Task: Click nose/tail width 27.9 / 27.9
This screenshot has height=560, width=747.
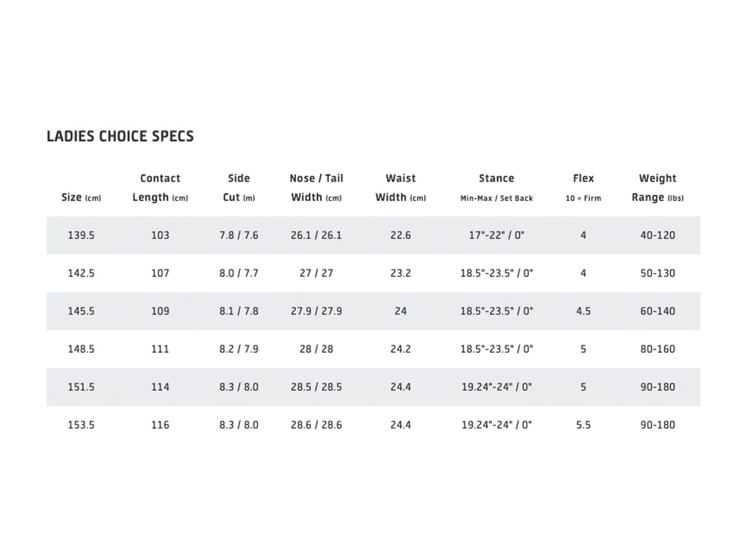Action: tap(316, 311)
